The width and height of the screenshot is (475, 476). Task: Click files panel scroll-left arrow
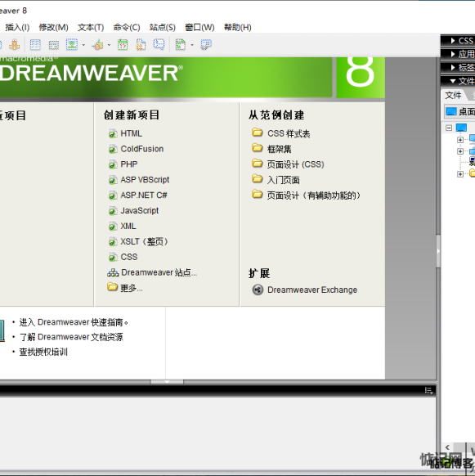click(447, 447)
